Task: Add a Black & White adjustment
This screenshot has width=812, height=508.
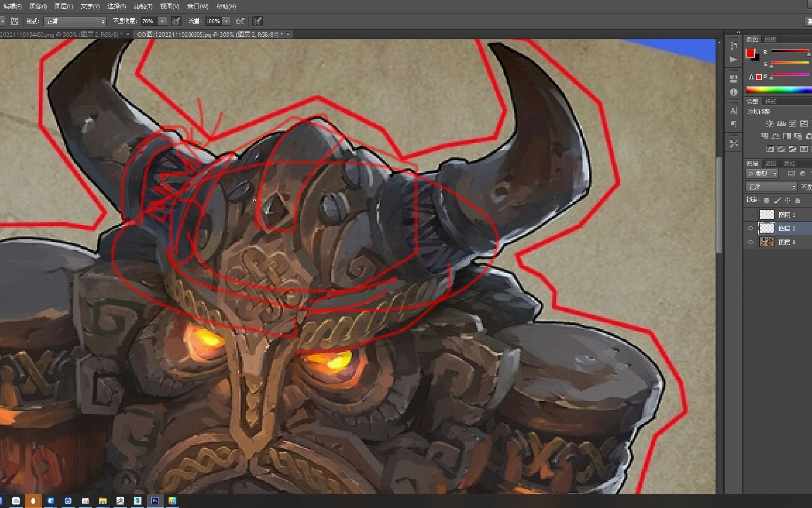Action: (787, 136)
